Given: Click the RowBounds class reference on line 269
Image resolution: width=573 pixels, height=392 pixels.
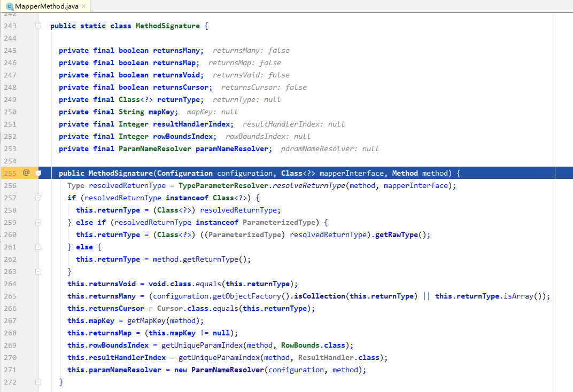Looking at the screenshot, I should 300,346.
